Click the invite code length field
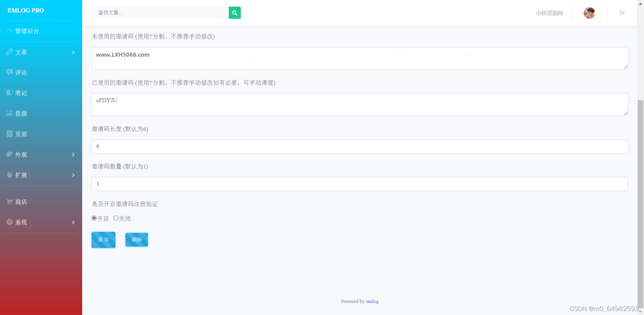The height and width of the screenshot is (315, 644). tap(360, 146)
